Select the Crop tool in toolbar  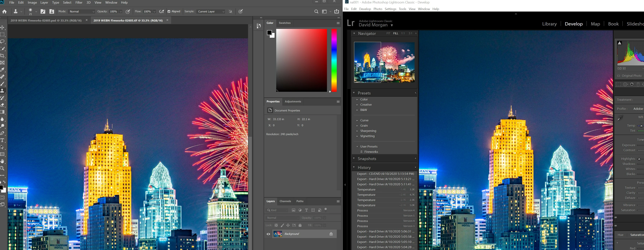[3, 55]
